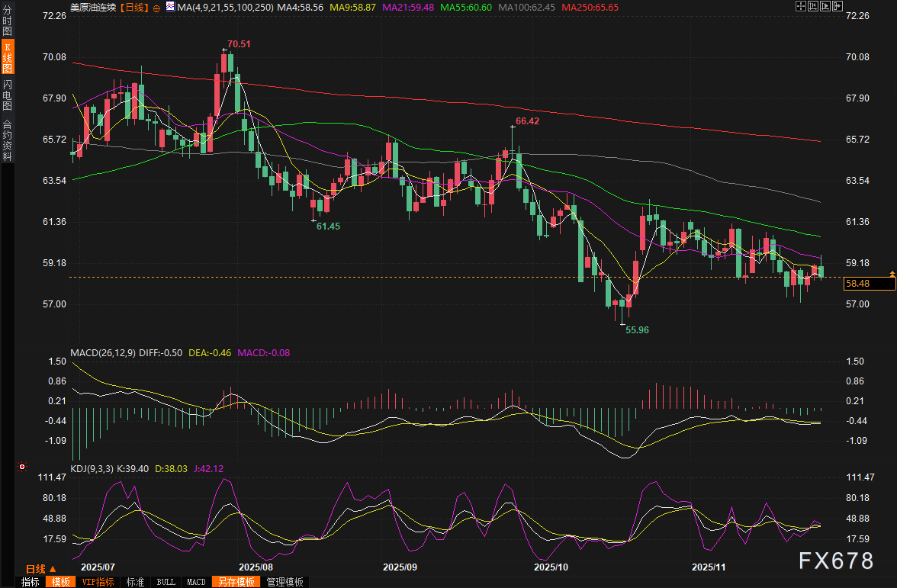Open the 日线 period dropdown at bottom left

(x=40, y=569)
